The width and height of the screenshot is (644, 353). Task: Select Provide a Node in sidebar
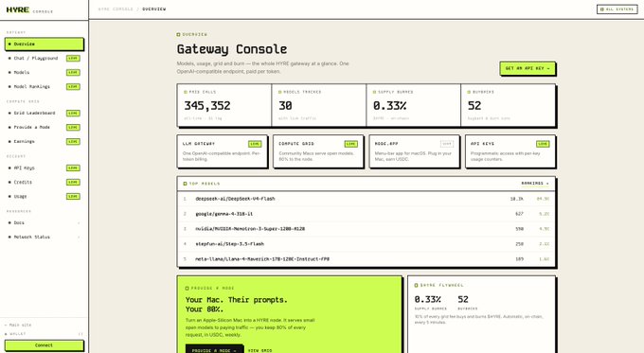tap(45, 127)
